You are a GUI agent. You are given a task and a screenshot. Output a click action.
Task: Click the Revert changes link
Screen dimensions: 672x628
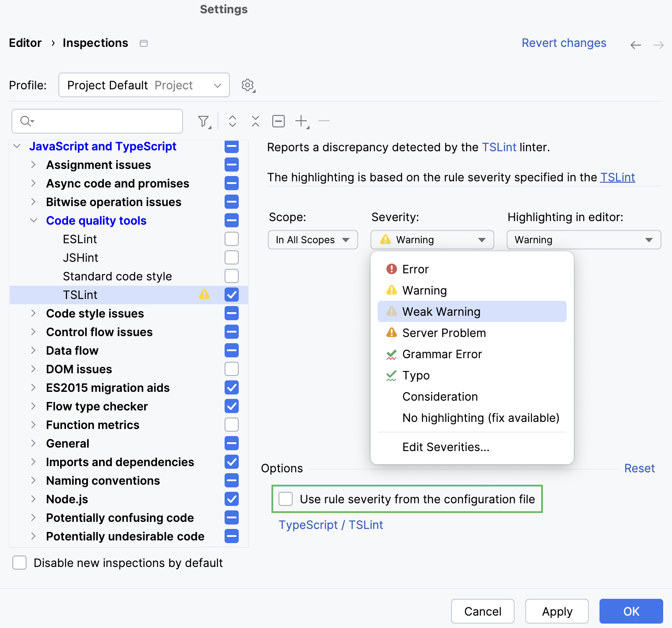click(x=564, y=42)
